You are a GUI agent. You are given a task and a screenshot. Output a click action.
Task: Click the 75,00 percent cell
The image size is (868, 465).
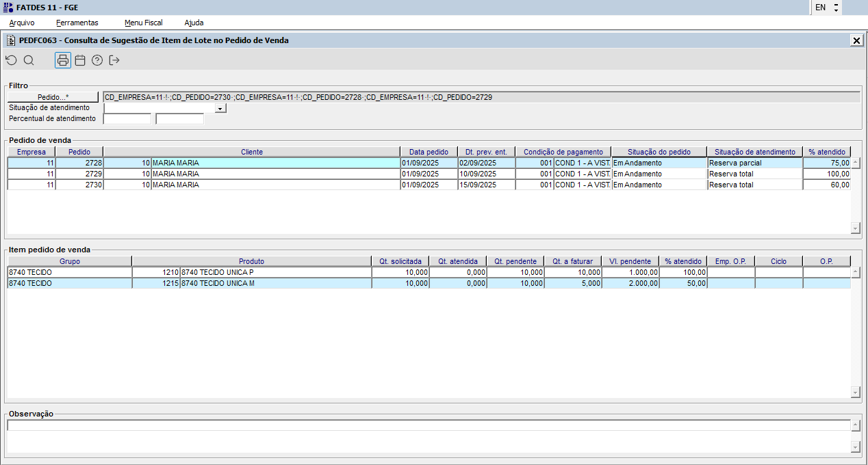[827, 163]
